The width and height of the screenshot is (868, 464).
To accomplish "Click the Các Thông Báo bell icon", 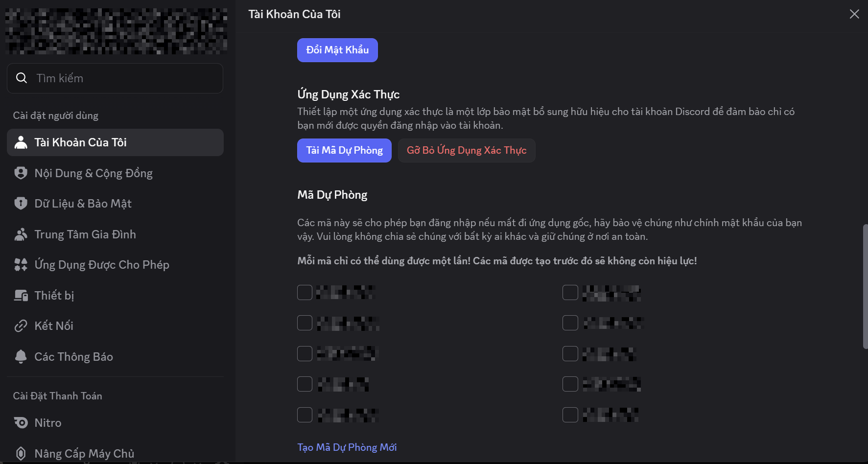I will pyautogui.click(x=21, y=357).
